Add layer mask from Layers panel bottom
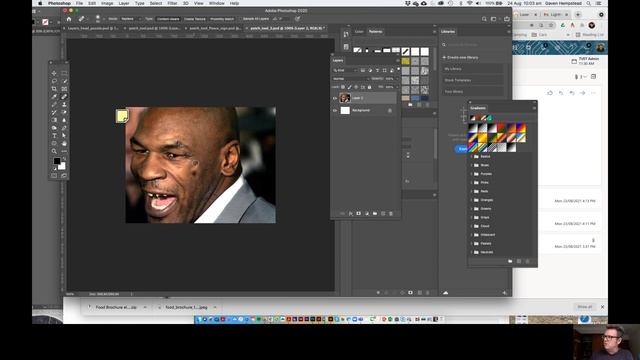640x360 pixels. (x=358, y=213)
